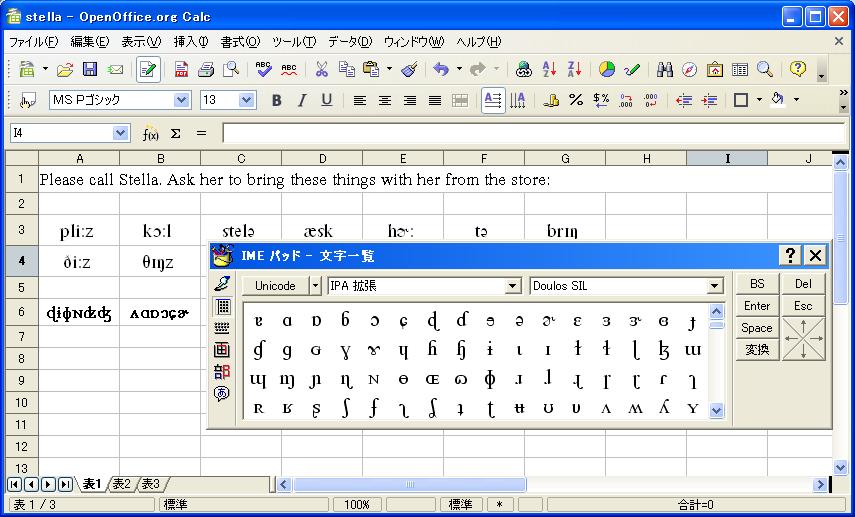Click the Sum sigma button
The width and height of the screenshot is (855, 517).
(x=176, y=134)
